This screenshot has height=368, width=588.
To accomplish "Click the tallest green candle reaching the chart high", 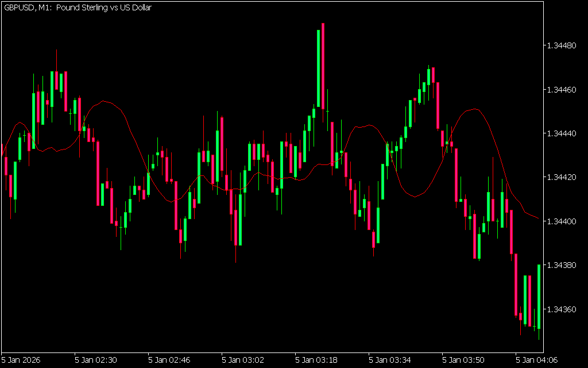I will tap(319, 69).
